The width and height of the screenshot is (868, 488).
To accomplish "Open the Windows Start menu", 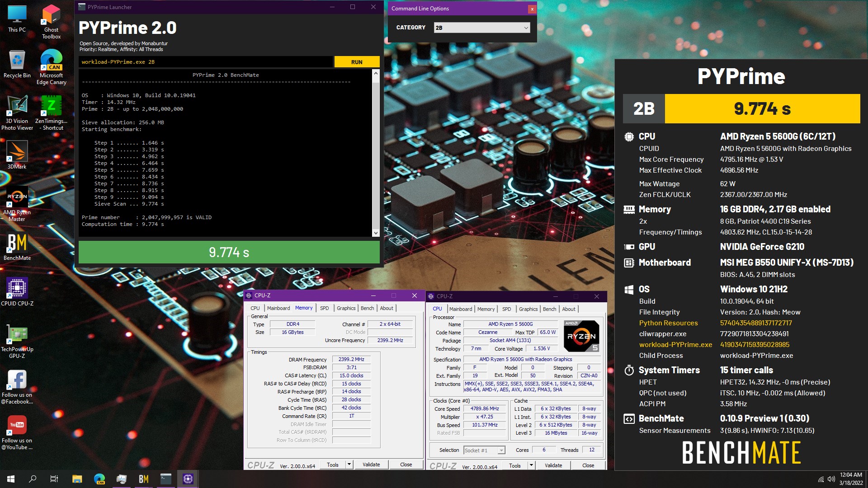I will click(x=11, y=479).
